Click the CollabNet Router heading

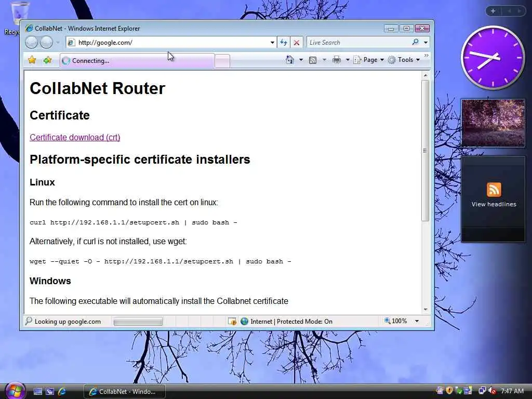(97, 88)
